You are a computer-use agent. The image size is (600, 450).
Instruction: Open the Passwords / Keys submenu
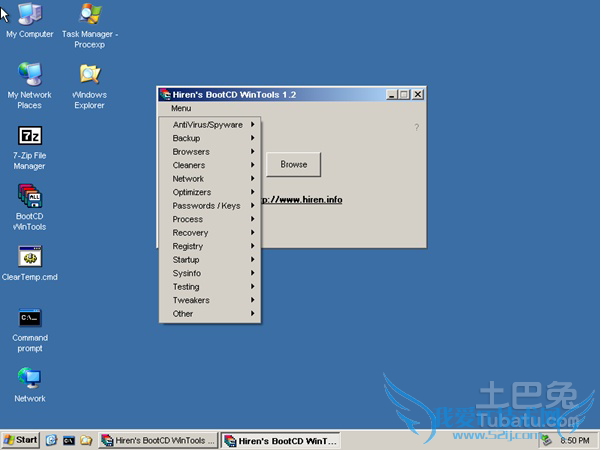click(208, 206)
